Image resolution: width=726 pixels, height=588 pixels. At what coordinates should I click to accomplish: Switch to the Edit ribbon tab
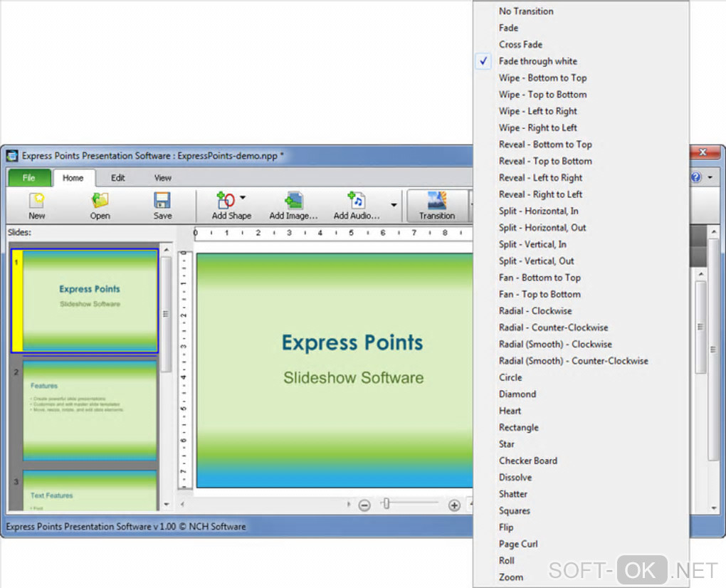click(118, 178)
